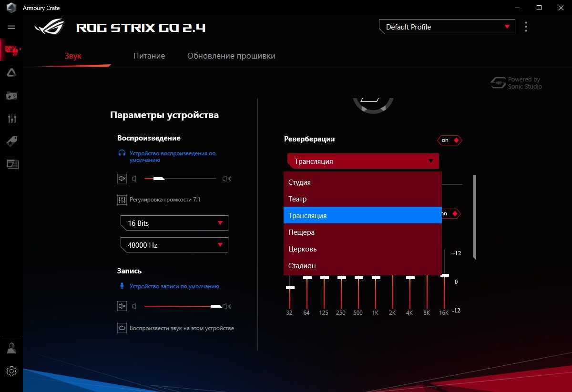Switch to the Питание tab
Screen dimensions: 572x392
click(x=149, y=56)
